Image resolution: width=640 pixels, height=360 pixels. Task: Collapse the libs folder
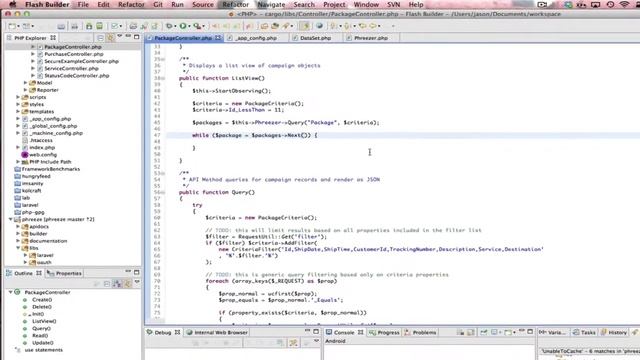click(18, 248)
